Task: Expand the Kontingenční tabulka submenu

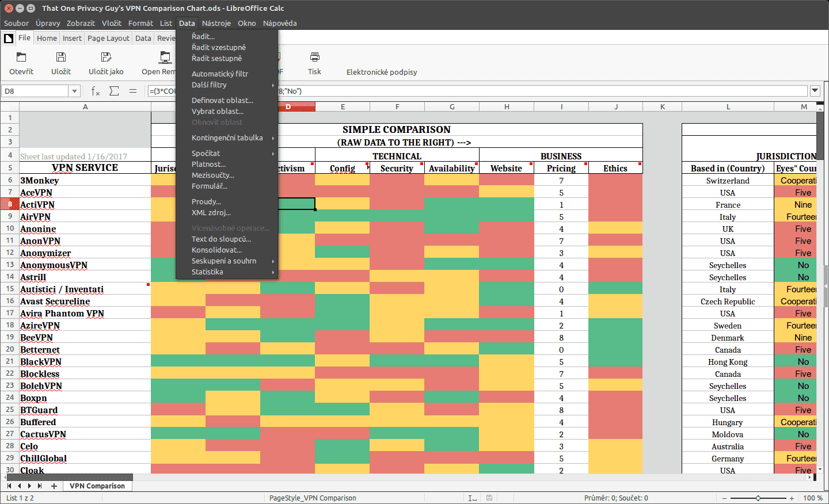Action: [x=227, y=138]
